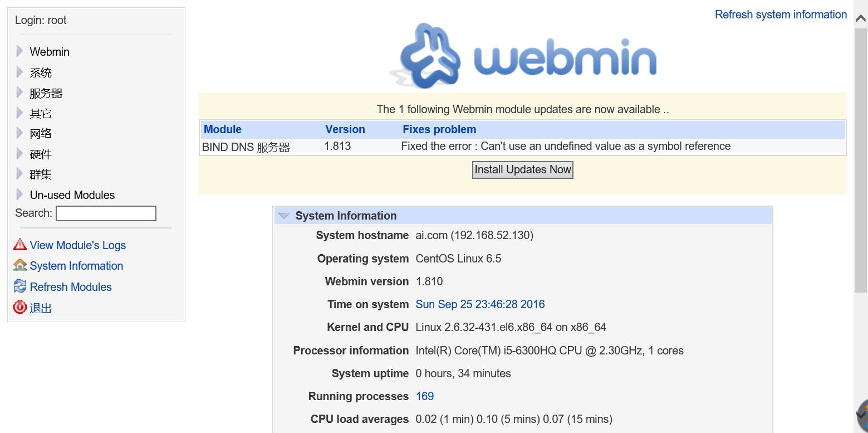Click the Version column header
868x433 pixels.
(x=345, y=129)
